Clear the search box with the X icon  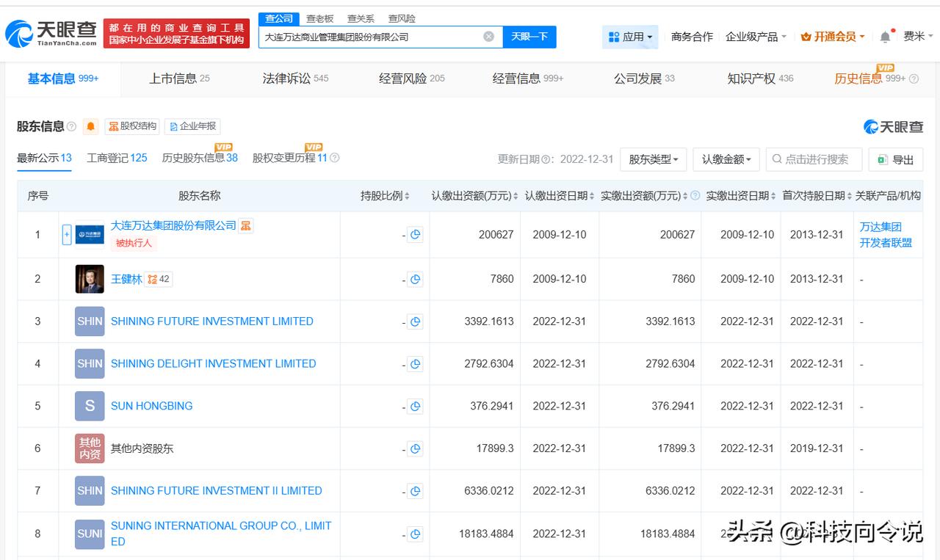click(488, 37)
